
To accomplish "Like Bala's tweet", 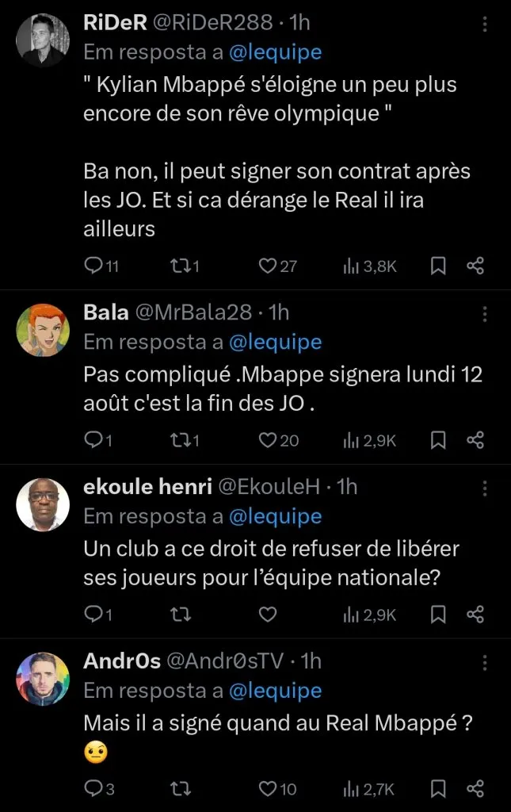I will 268,440.
